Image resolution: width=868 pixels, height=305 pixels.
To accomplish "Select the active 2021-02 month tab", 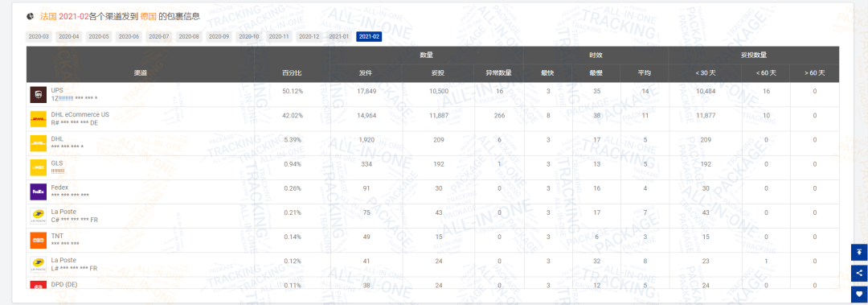I will coord(369,36).
